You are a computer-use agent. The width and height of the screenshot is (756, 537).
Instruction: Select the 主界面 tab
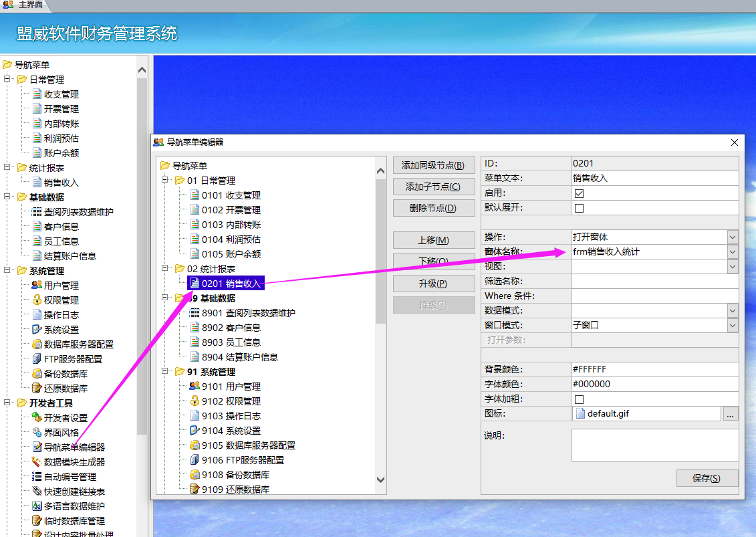pyautogui.click(x=24, y=5)
